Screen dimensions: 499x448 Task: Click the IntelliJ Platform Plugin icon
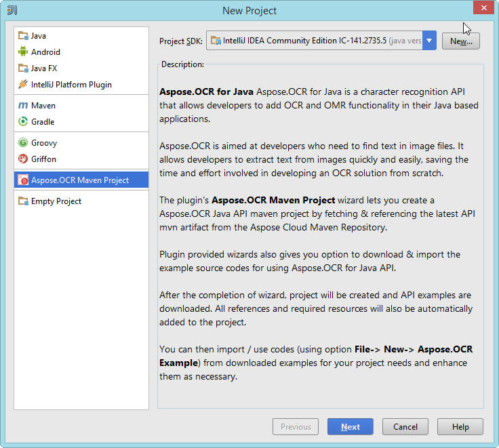(23, 85)
